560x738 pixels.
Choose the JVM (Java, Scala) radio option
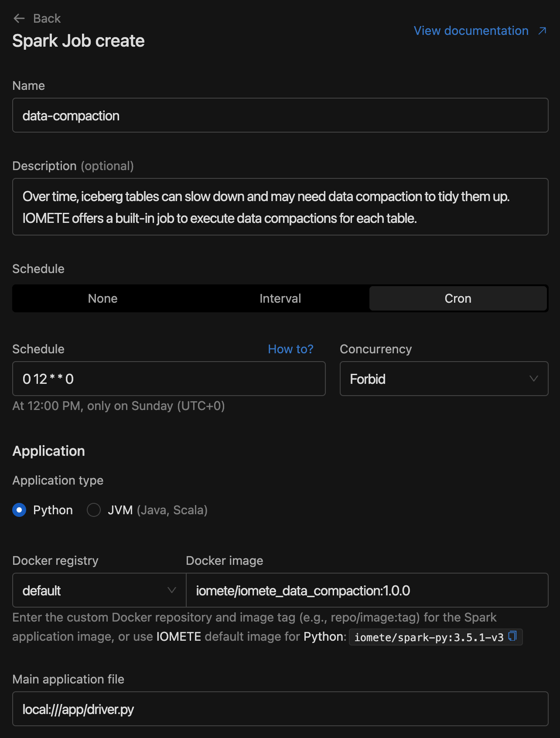pos(94,510)
